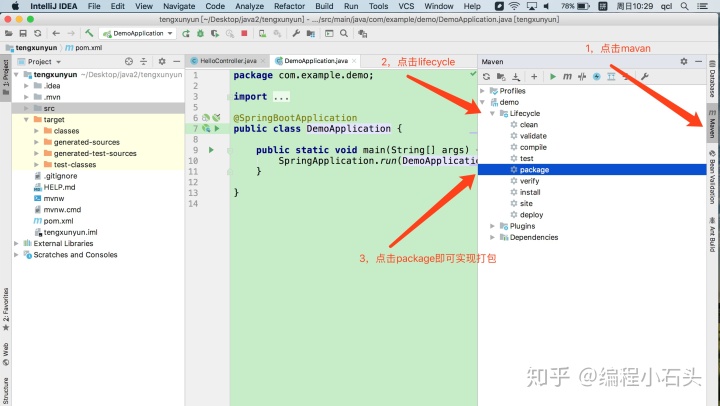Expand the Profiles node in Maven
The image size is (720, 406).
coord(482,91)
